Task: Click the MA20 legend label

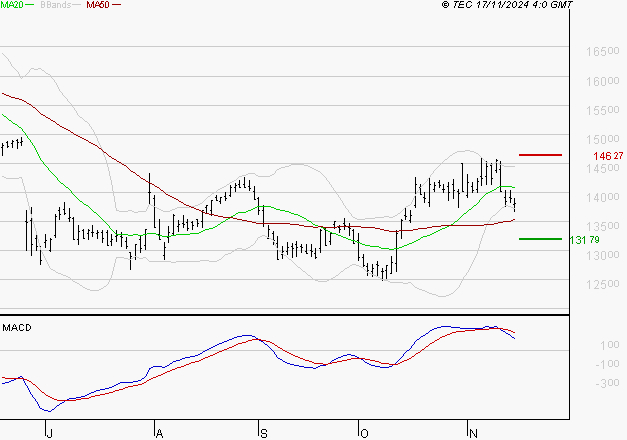Action: click(x=13, y=6)
